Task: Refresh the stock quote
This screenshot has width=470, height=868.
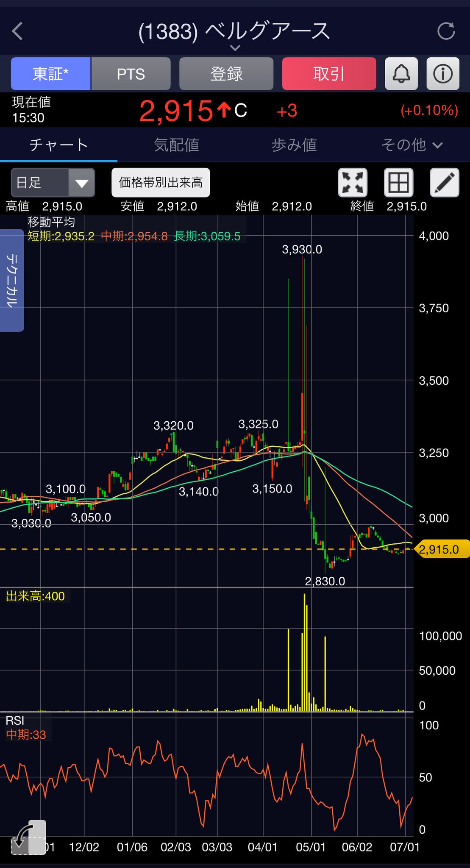Action: pyautogui.click(x=446, y=31)
